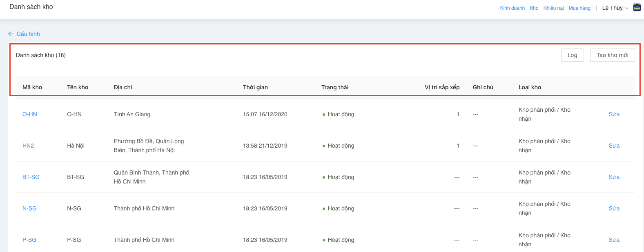644x252 pixels.
Task: Click Sửa for the Hà Nội warehouse
Action: [x=614, y=146]
